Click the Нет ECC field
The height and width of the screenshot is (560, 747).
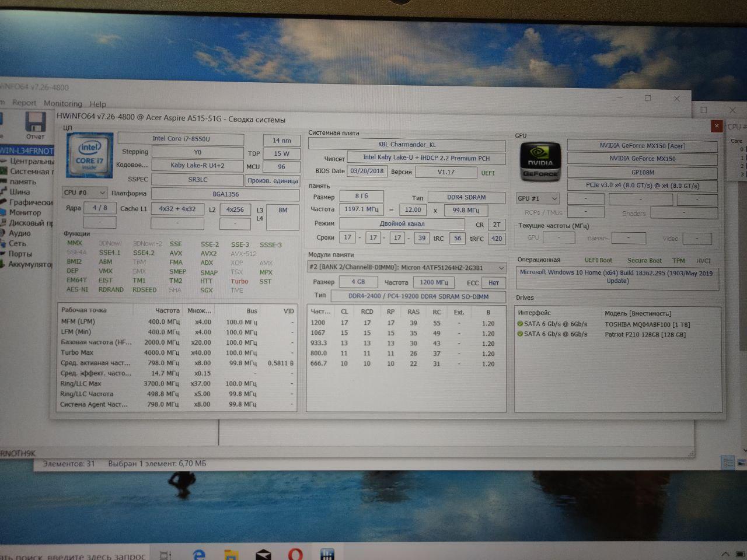[494, 283]
